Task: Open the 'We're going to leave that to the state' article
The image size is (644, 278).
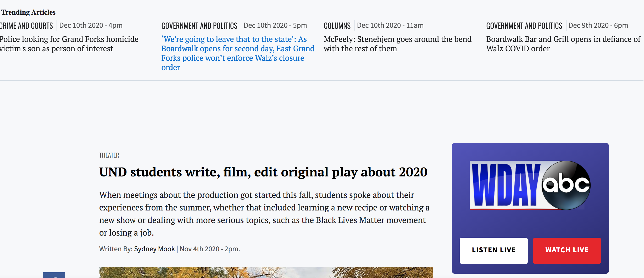Action: tap(237, 53)
